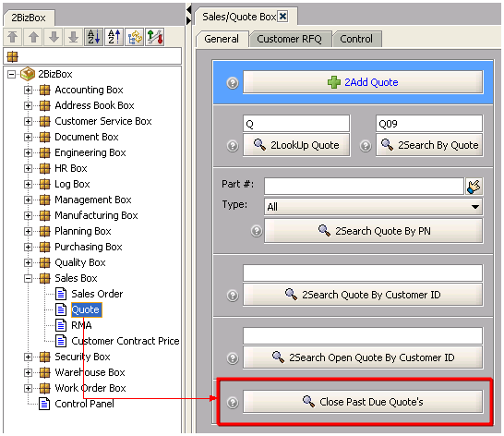
Task: Collapse the left panel with splitter arrow
Action: [x=188, y=9]
